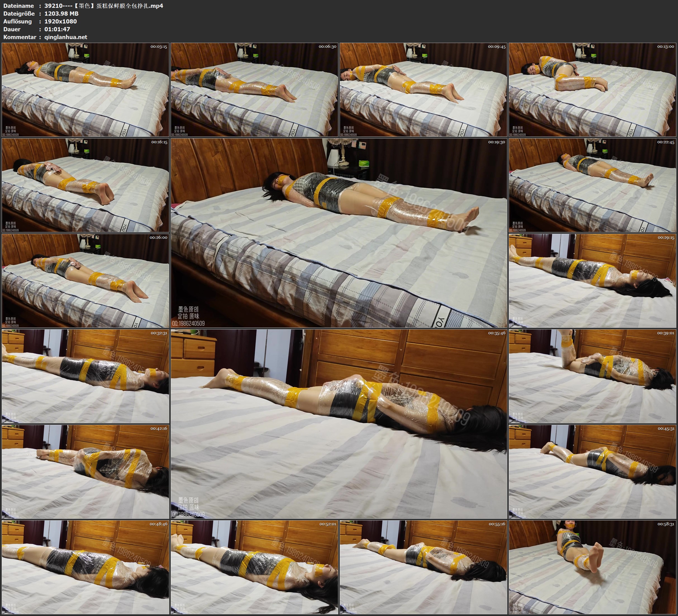Click the thumbnail at 00:52:01
Screen dimensions: 678x616
254,567
